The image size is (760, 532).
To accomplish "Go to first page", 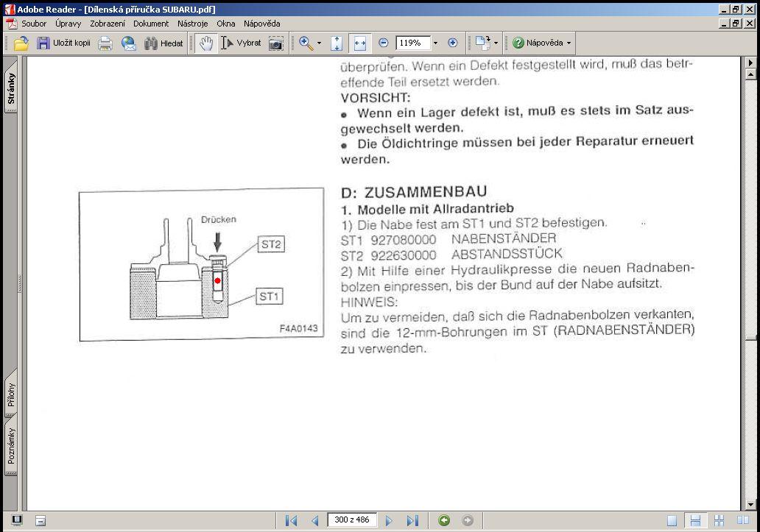I will point(292,520).
